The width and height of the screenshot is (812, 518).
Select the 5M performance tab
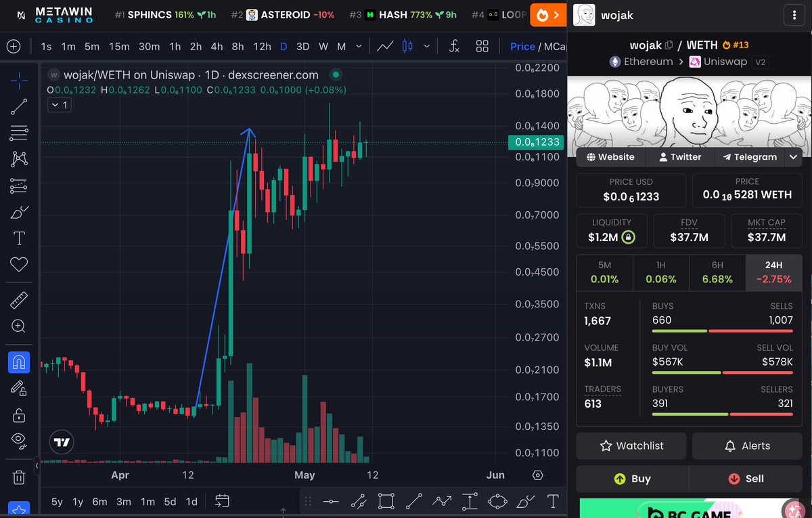[x=604, y=273]
